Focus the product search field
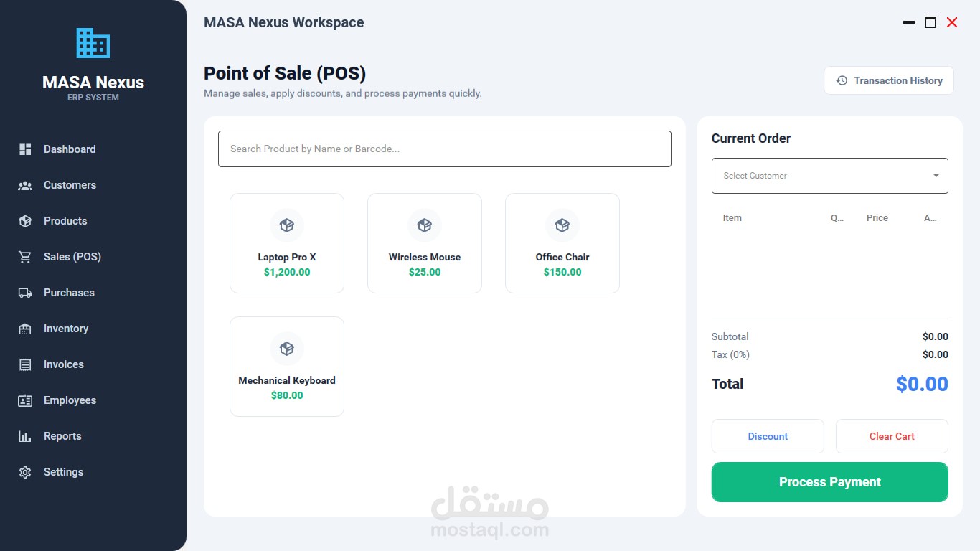 pyautogui.click(x=445, y=149)
